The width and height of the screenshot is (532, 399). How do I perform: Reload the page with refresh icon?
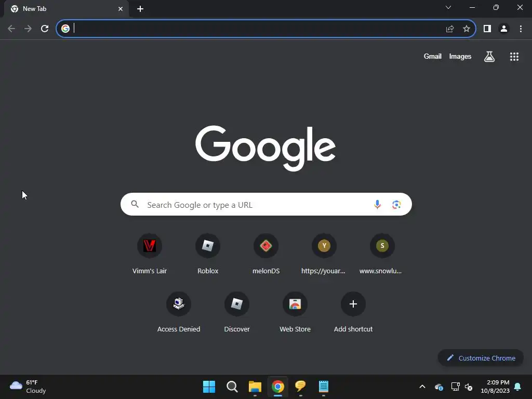click(x=45, y=29)
